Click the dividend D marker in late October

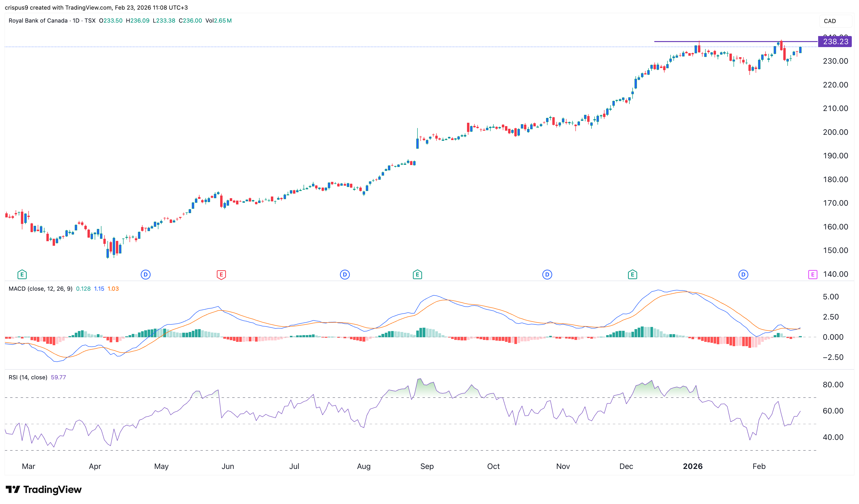click(x=547, y=274)
